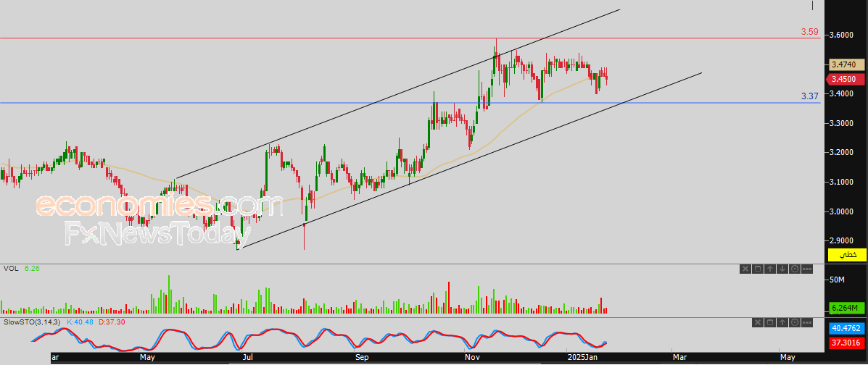Click the SlowSTO(3,14,3) indicator title

pyautogui.click(x=32, y=322)
